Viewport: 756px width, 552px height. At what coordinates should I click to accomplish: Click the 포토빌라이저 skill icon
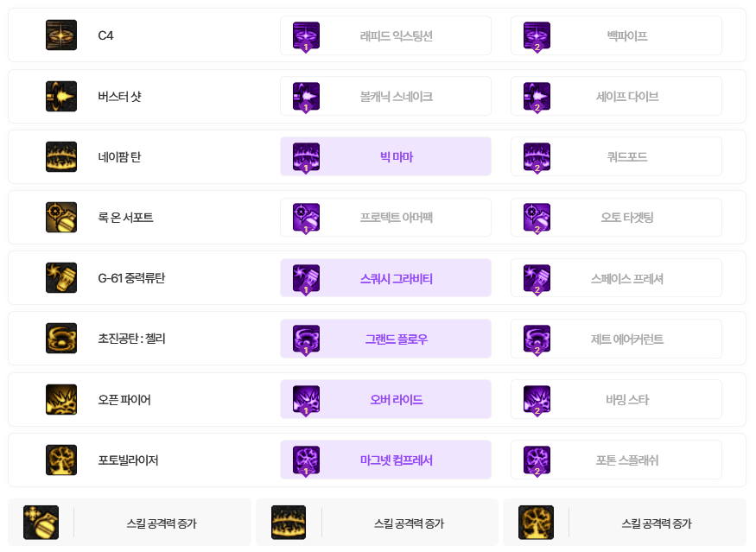pyautogui.click(x=61, y=460)
